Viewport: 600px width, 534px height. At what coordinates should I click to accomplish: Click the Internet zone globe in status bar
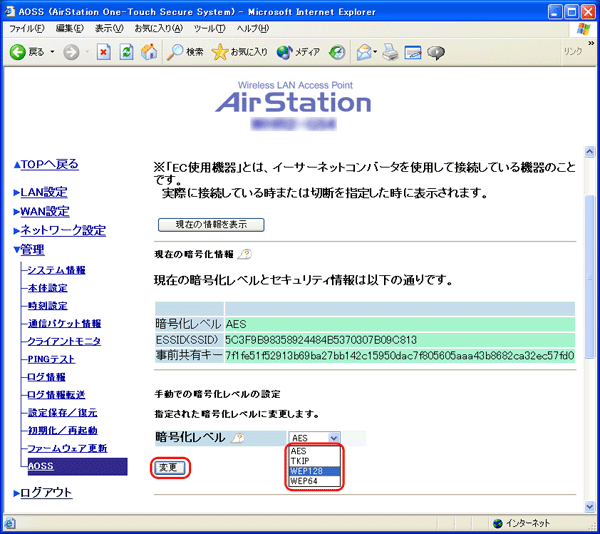497,523
